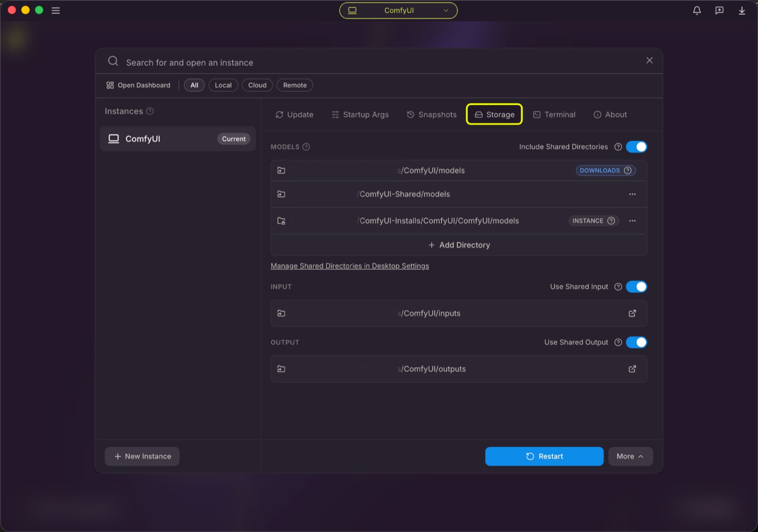Click the MODELS help icon
The height and width of the screenshot is (532, 758).
306,147
